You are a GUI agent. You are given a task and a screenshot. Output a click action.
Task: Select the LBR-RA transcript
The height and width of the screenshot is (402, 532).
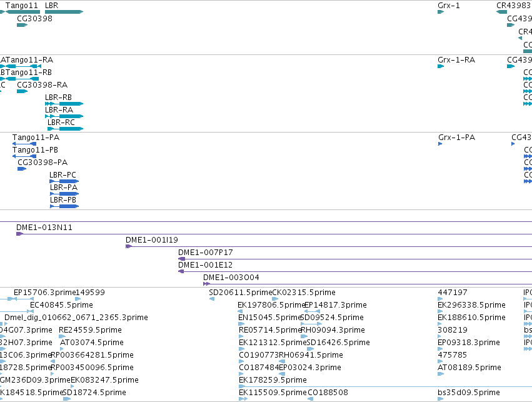tap(64, 116)
